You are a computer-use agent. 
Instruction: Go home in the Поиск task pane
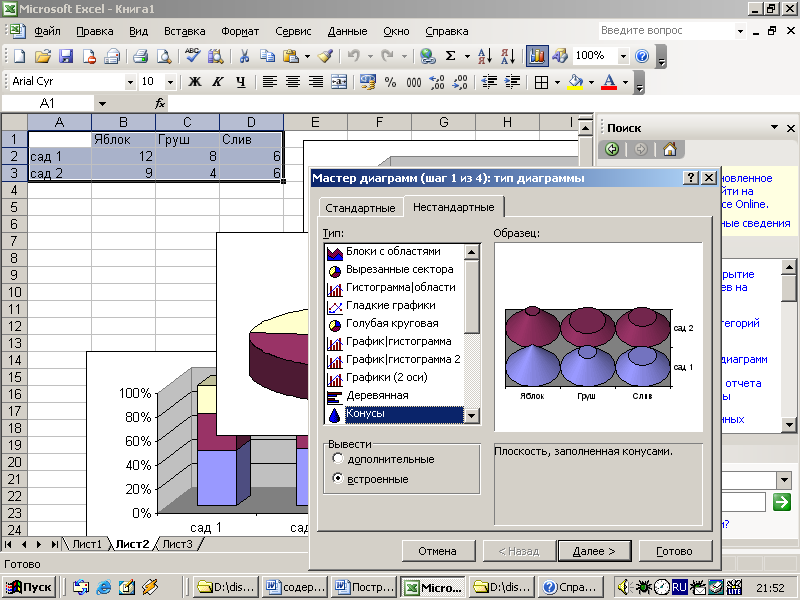point(670,149)
